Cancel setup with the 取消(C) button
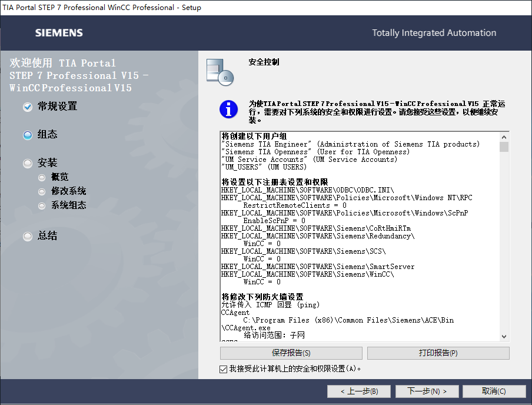532x405 pixels. pyautogui.click(x=494, y=391)
